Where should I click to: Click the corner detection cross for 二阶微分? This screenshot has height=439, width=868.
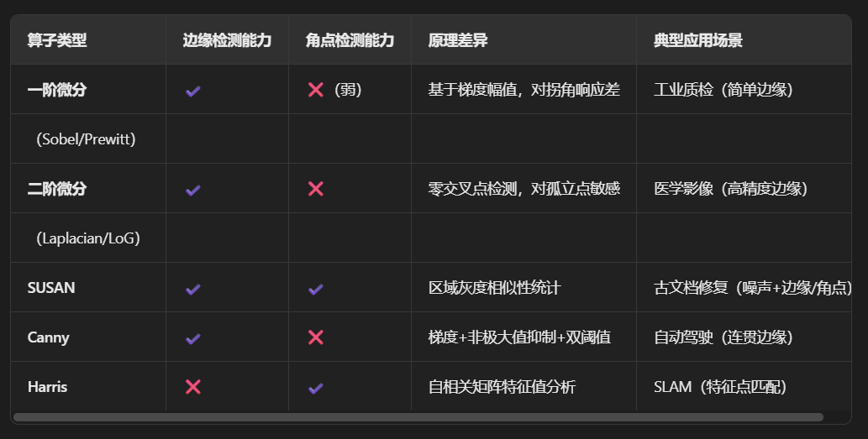[316, 189]
